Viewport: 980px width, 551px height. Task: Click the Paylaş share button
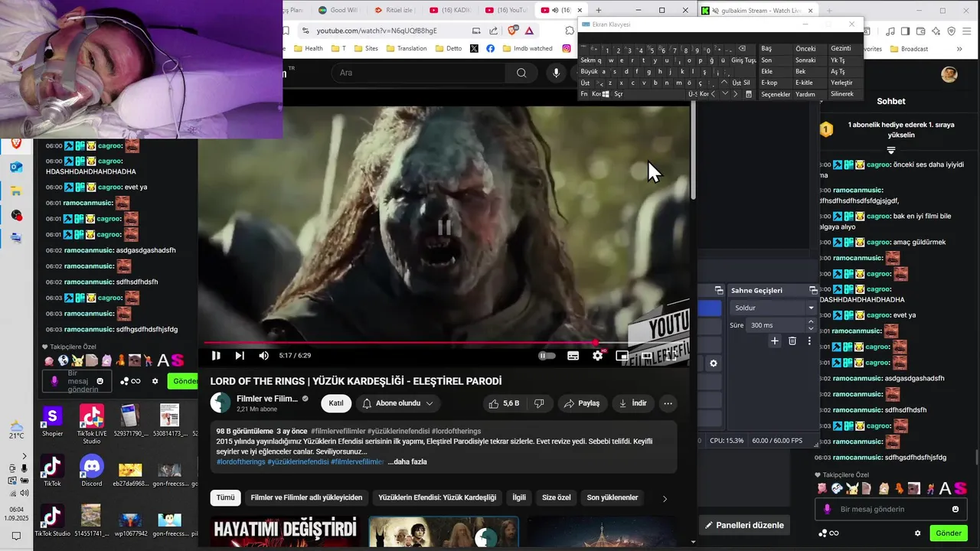pos(581,403)
